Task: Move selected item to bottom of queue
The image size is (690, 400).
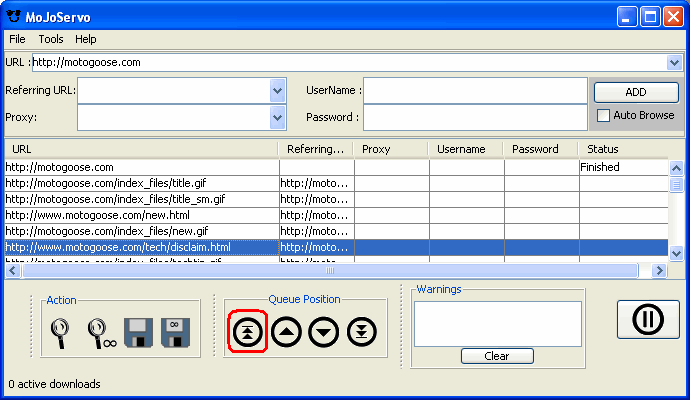Action: [x=362, y=332]
